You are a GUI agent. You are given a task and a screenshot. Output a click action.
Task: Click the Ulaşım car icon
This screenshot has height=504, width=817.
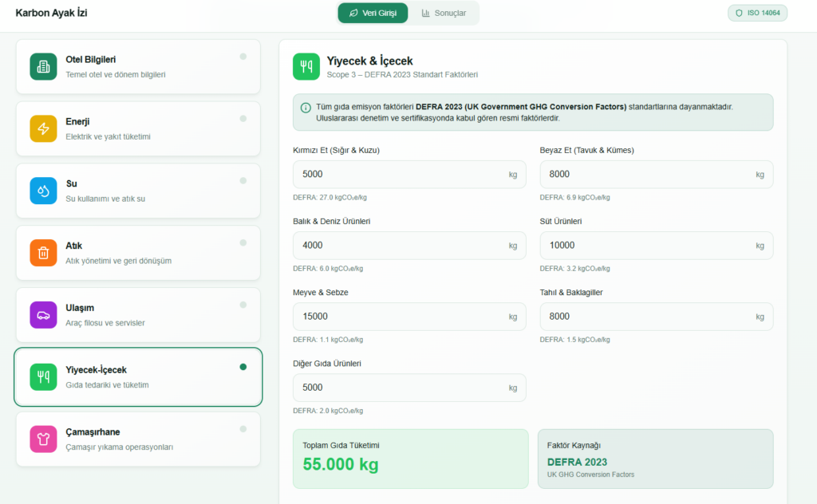pos(43,315)
